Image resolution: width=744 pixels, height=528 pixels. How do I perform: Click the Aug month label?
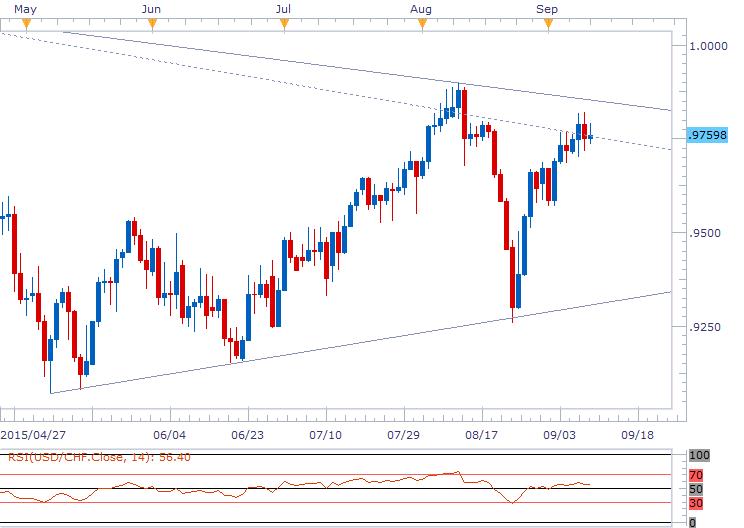click(x=421, y=9)
